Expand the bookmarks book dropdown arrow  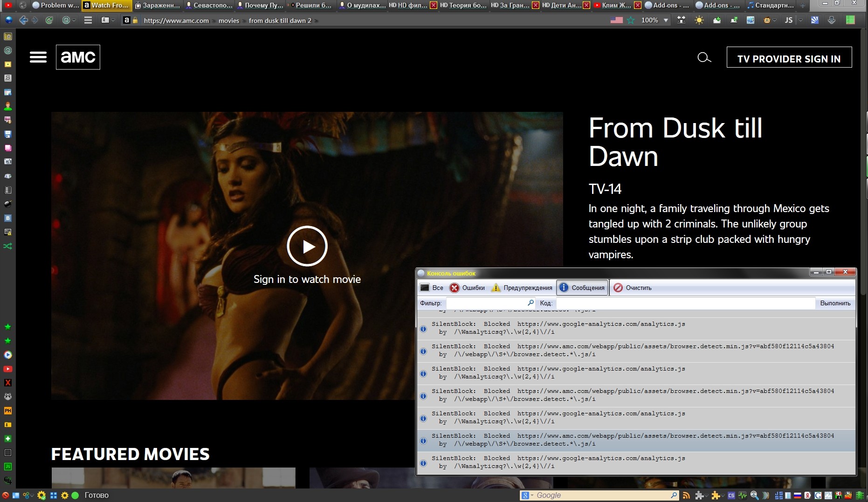tap(113, 21)
